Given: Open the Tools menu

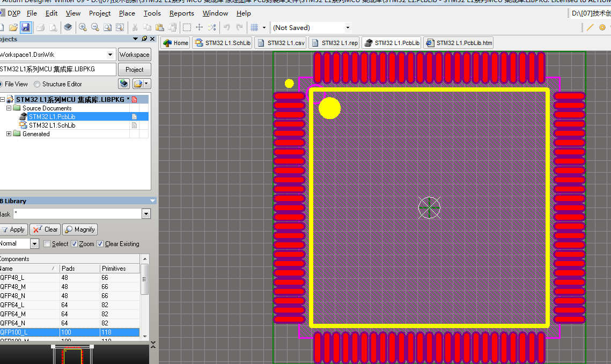Looking at the screenshot, I should point(152,13).
